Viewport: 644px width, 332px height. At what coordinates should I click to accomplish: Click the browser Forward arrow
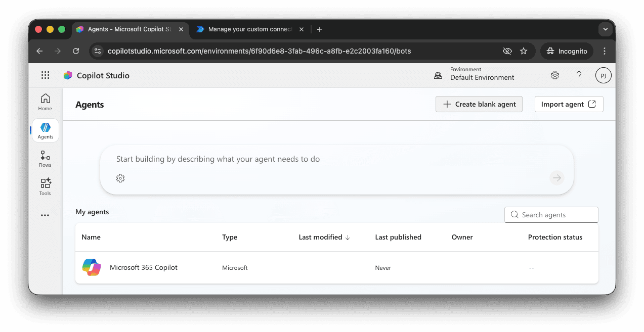58,51
